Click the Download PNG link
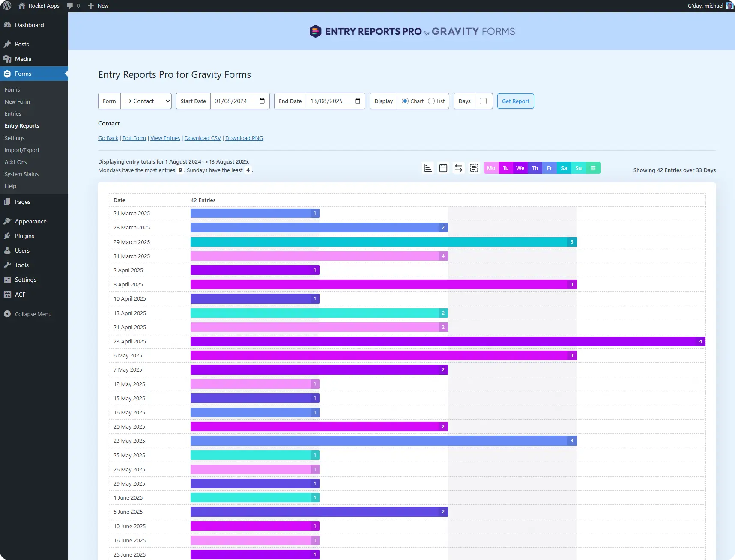The height and width of the screenshot is (560, 735). coord(244,138)
